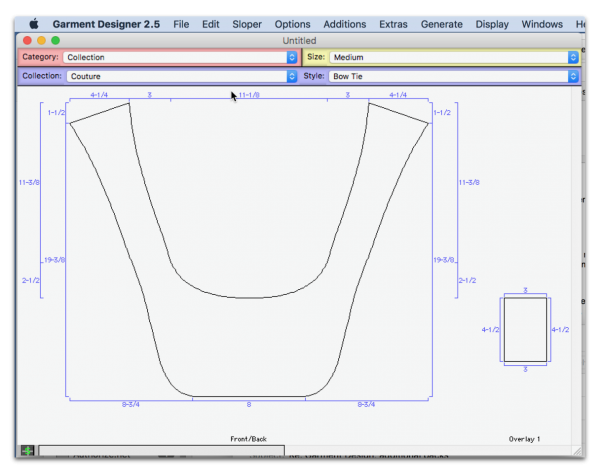This screenshot has height=474, width=600.
Task: Open the File menu
Action: 181,24
